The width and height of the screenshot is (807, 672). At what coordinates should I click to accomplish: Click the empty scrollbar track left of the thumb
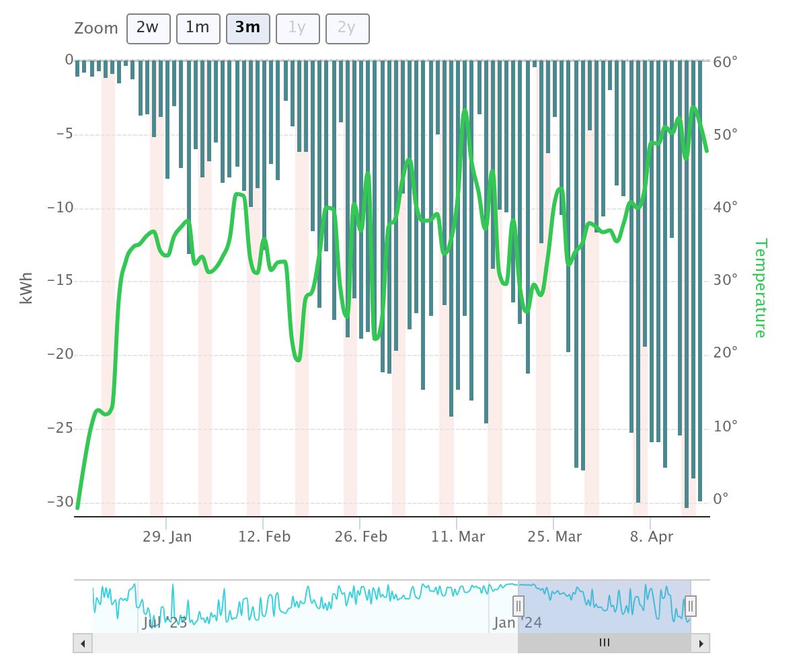(x=303, y=643)
